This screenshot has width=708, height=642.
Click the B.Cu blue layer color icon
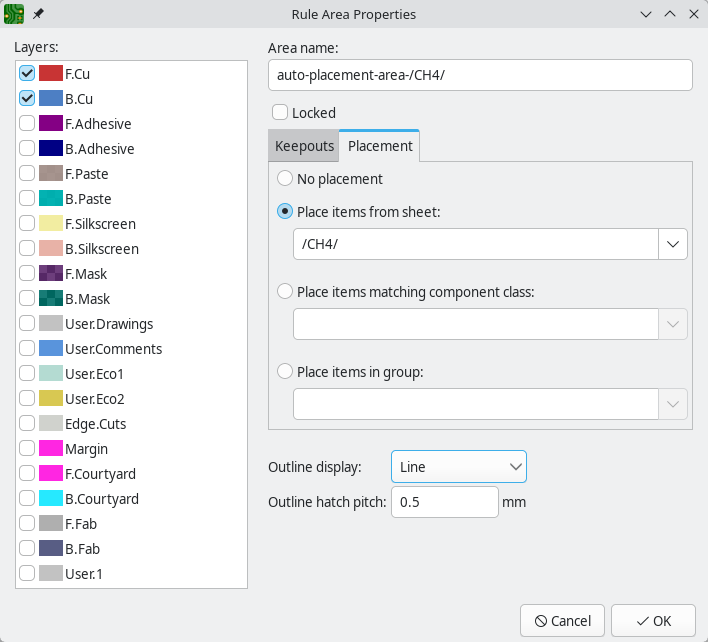51,99
